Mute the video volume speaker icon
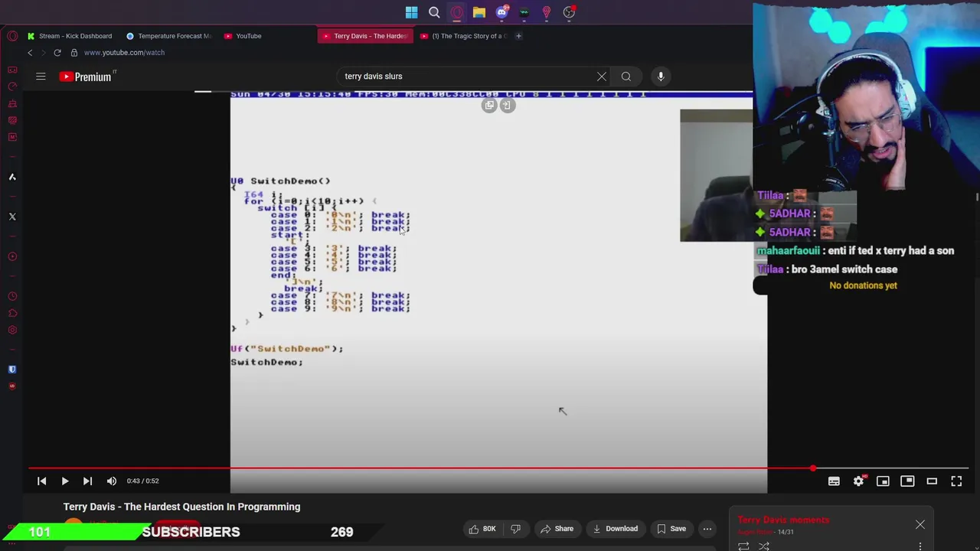The image size is (980, 551). 112,481
